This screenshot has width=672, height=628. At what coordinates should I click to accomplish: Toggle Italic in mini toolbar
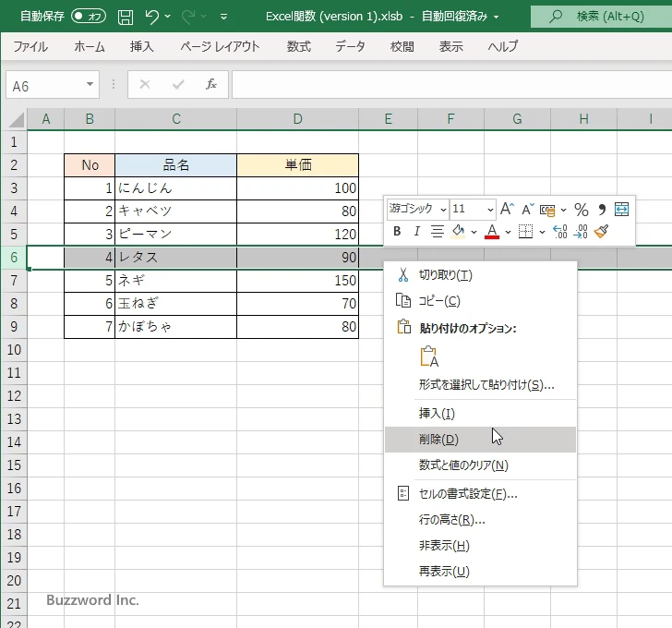coord(416,232)
